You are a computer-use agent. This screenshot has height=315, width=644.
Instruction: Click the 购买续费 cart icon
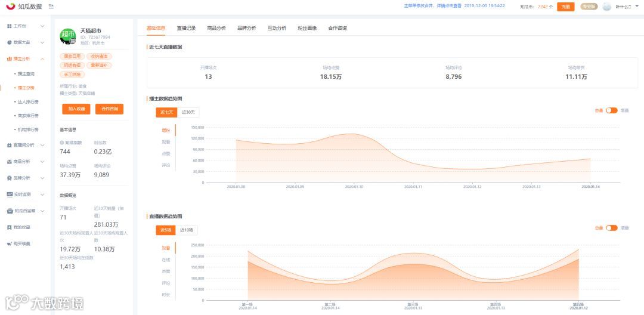pyautogui.click(x=10, y=243)
